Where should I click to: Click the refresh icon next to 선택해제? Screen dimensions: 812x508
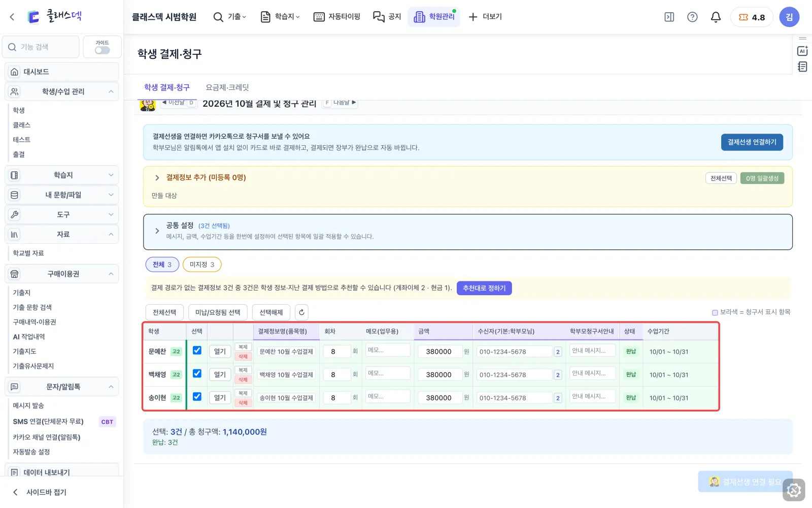tap(301, 312)
